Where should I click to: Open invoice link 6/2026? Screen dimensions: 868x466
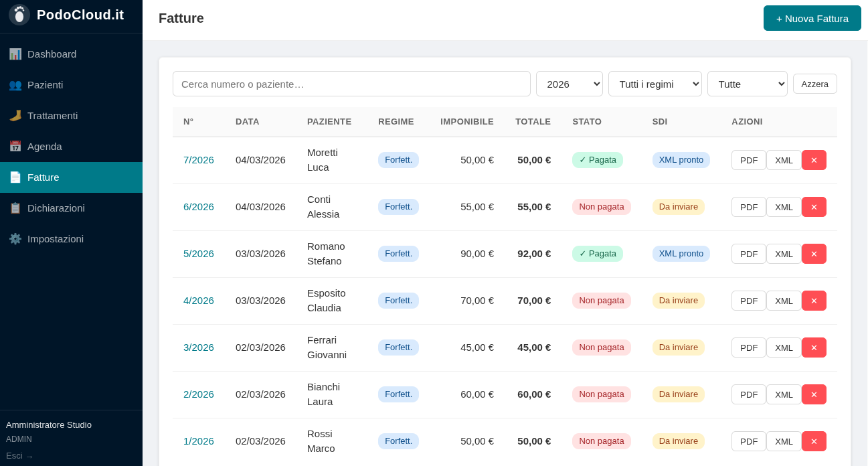coord(199,207)
